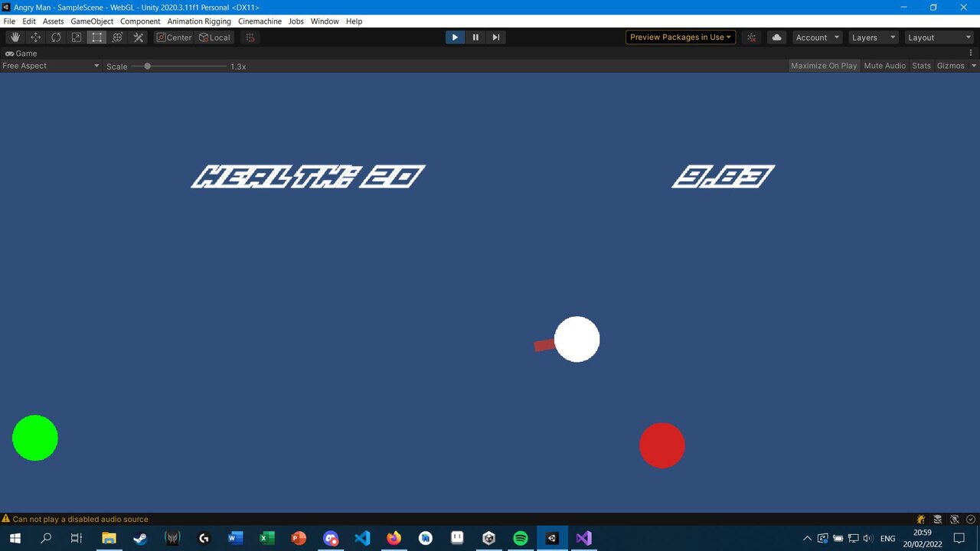Open the Account dropdown
The height and width of the screenshot is (551, 980).
(x=817, y=37)
